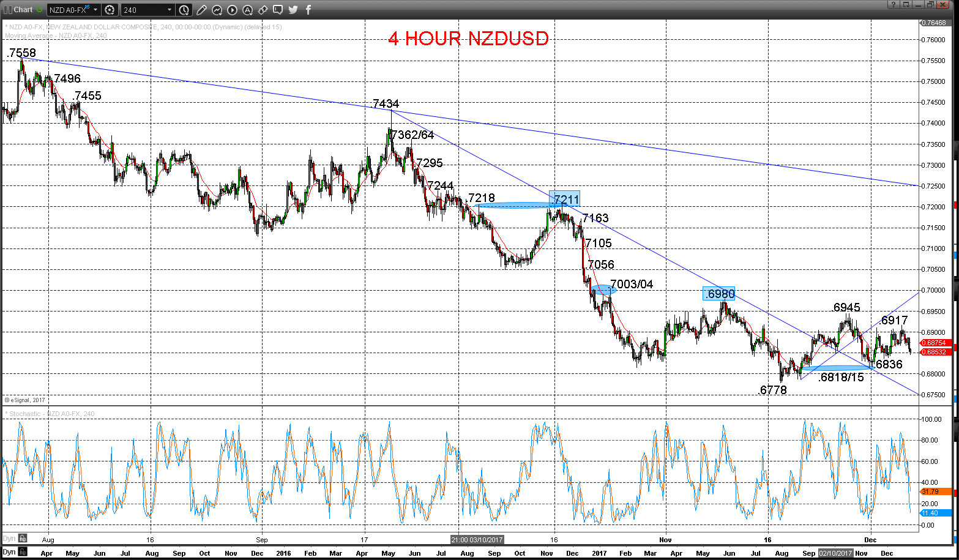Open the studies/indicator line icon
The height and width of the screenshot is (560, 959).
(x=217, y=10)
